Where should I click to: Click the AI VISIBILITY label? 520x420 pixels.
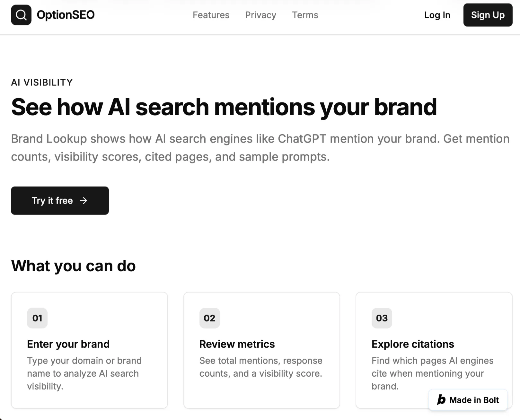42,82
